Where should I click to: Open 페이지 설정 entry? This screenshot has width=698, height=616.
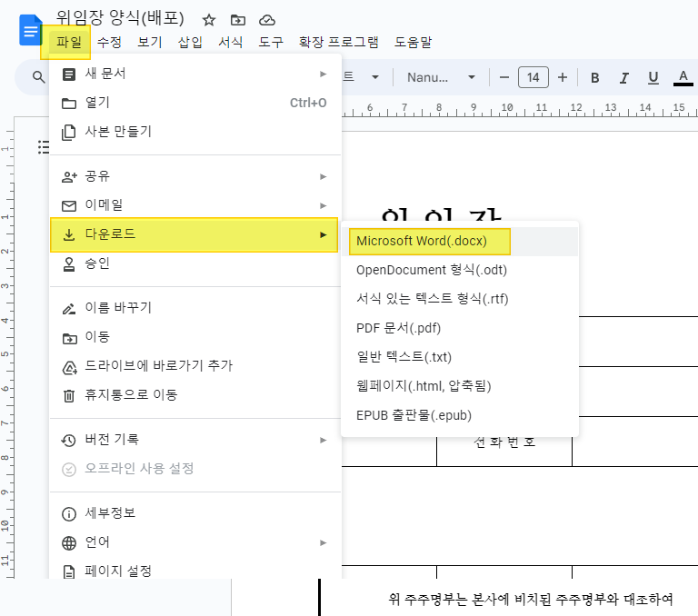195,571
